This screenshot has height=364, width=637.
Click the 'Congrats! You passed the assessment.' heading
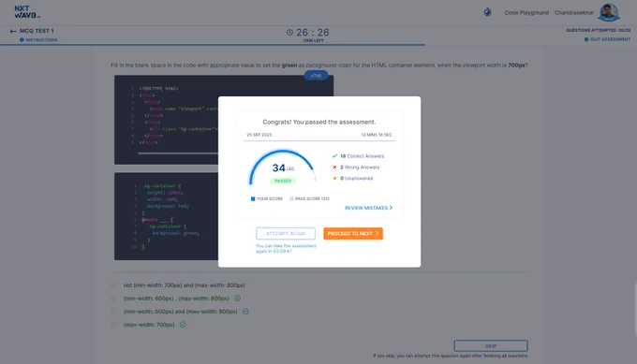(318, 122)
